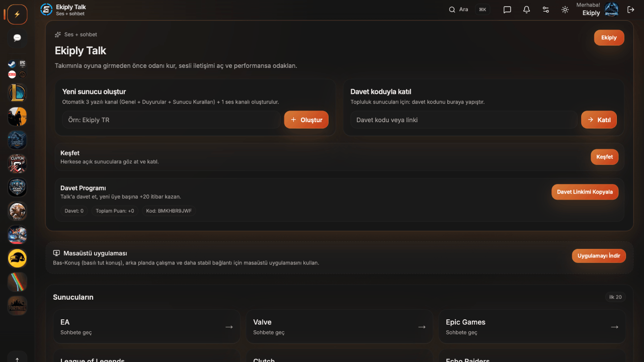Click the Ekiply Talk logo in header
This screenshot has height=362, width=644.
(x=46, y=10)
